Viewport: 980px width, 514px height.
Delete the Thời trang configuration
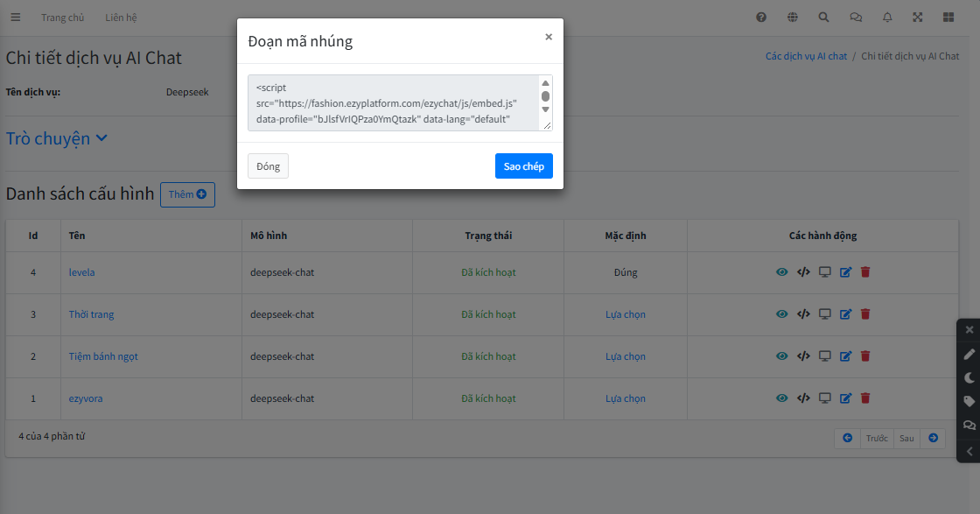pos(865,313)
